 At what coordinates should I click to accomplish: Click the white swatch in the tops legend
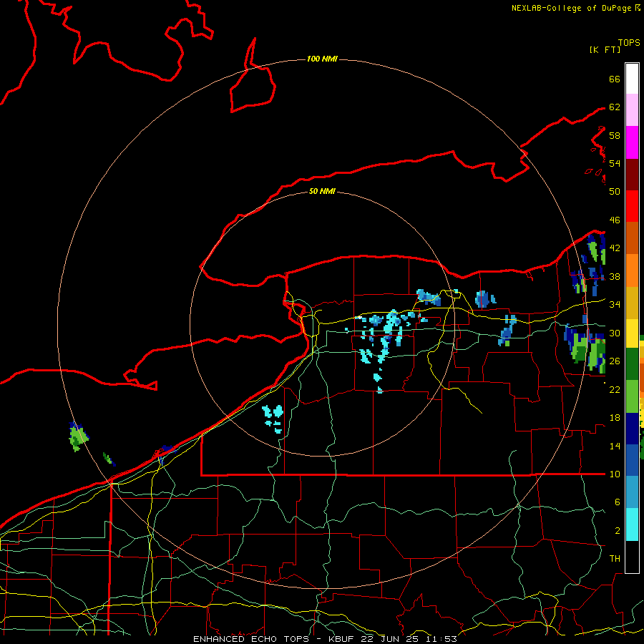pyautogui.click(x=632, y=79)
